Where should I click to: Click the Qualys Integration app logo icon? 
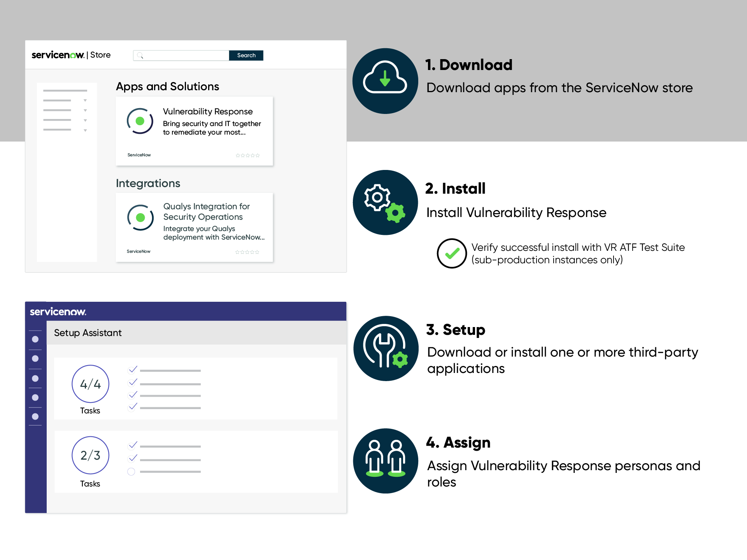click(140, 217)
